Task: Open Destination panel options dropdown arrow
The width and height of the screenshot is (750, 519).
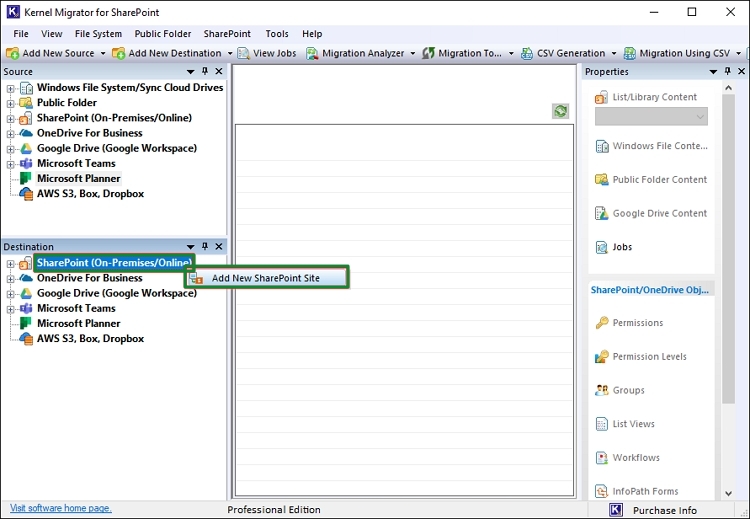Action: pos(190,247)
